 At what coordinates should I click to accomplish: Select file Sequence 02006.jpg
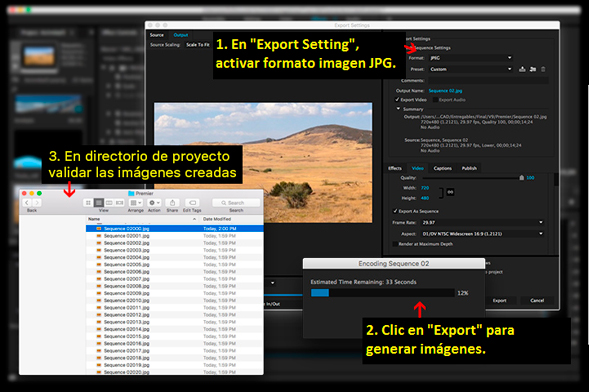click(x=175, y=271)
